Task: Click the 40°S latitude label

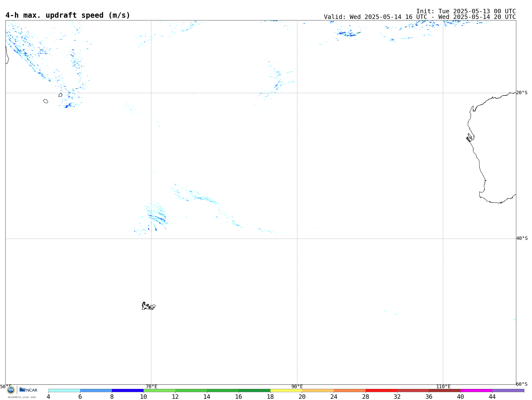Action: 522,238
